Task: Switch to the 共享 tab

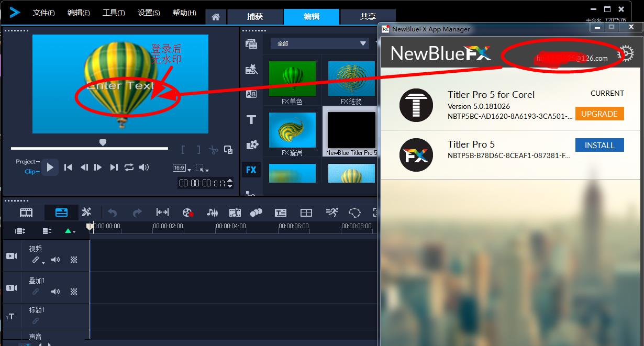Action: [x=368, y=17]
